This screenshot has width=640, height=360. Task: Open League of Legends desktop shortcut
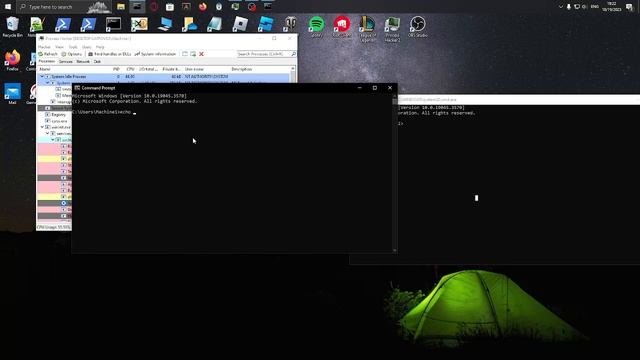point(367,29)
